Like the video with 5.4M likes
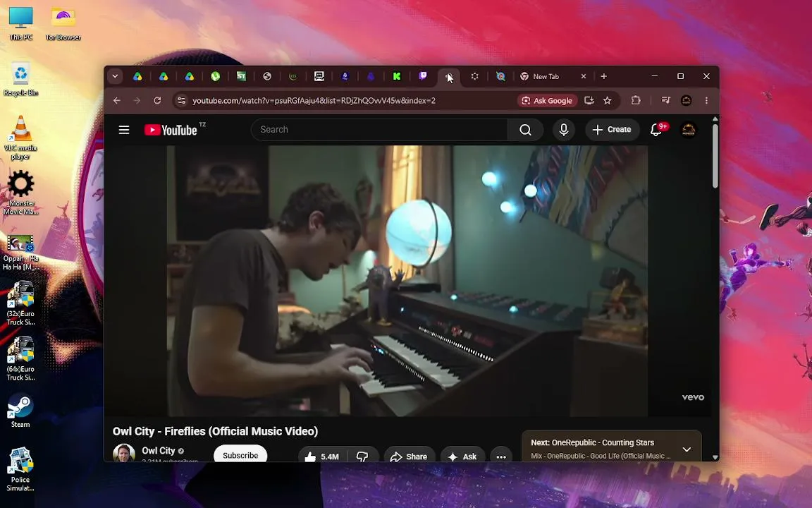Image resolution: width=812 pixels, height=508 pixels. pyautogui.click(x=321, y=456)
